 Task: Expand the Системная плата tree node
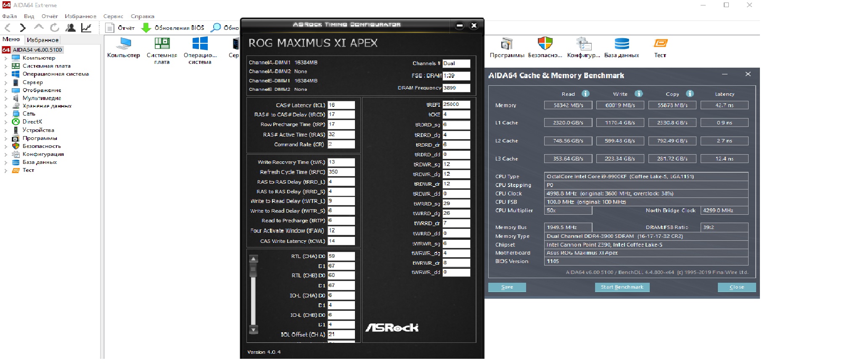(x=5, y=66)
